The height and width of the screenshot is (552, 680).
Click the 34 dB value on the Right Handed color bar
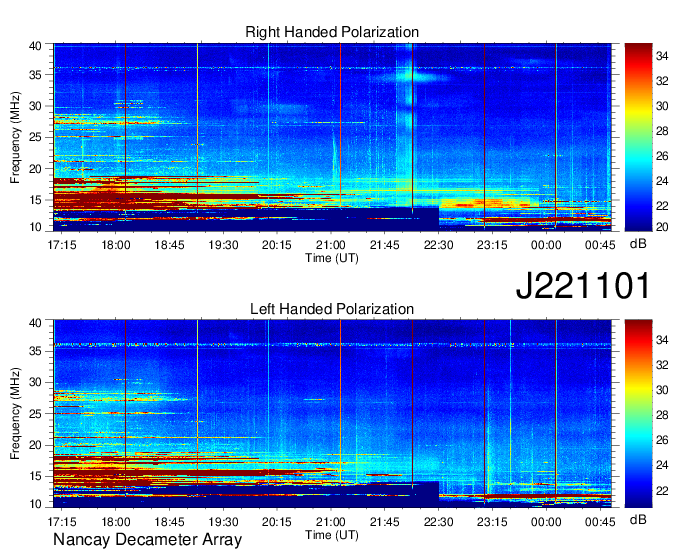pyautogui.click(x=662, y=56)
